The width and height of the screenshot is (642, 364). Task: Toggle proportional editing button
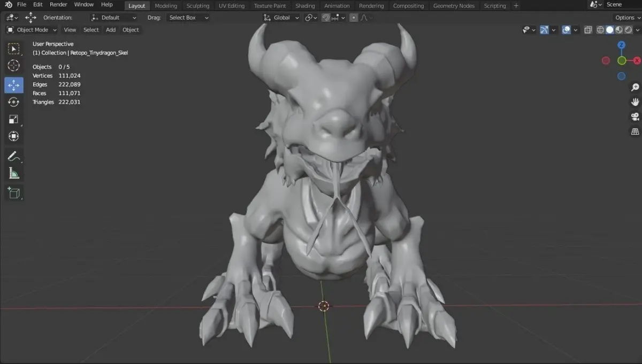(353, 18)
